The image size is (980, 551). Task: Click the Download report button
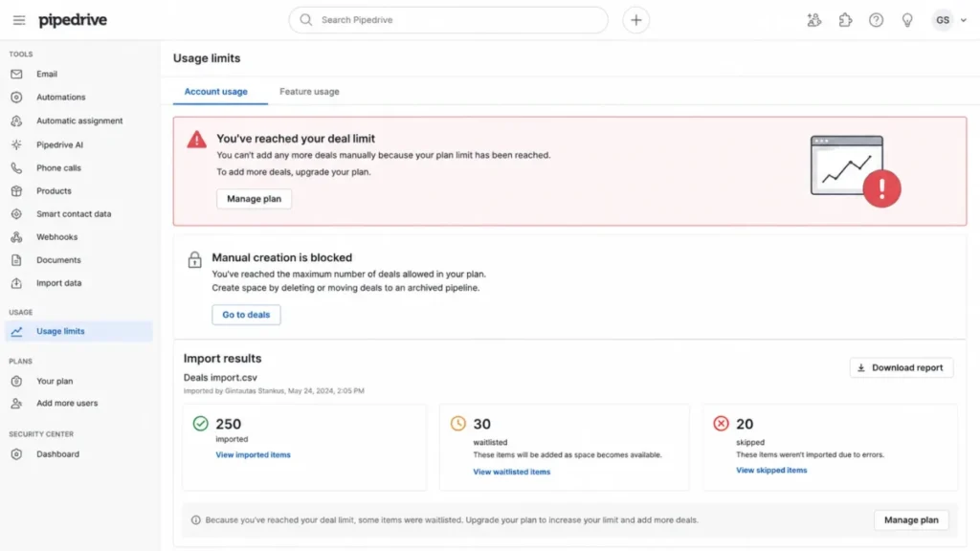902,367
